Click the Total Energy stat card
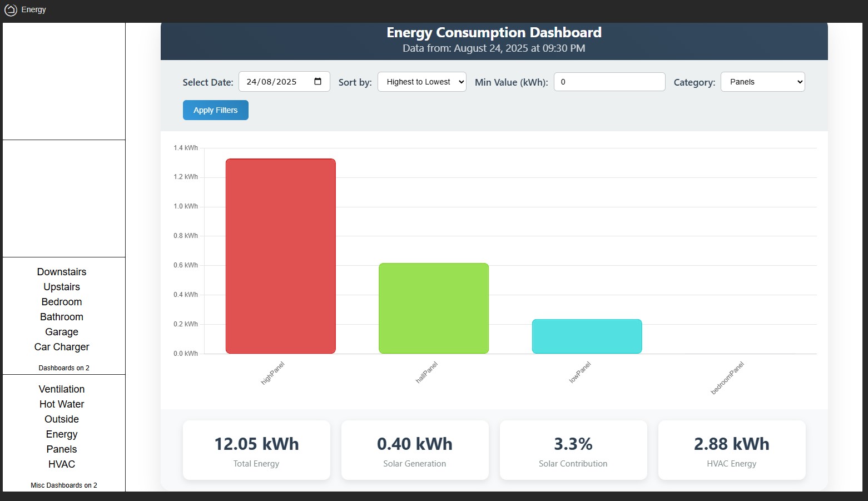 (x=256, y=450)
